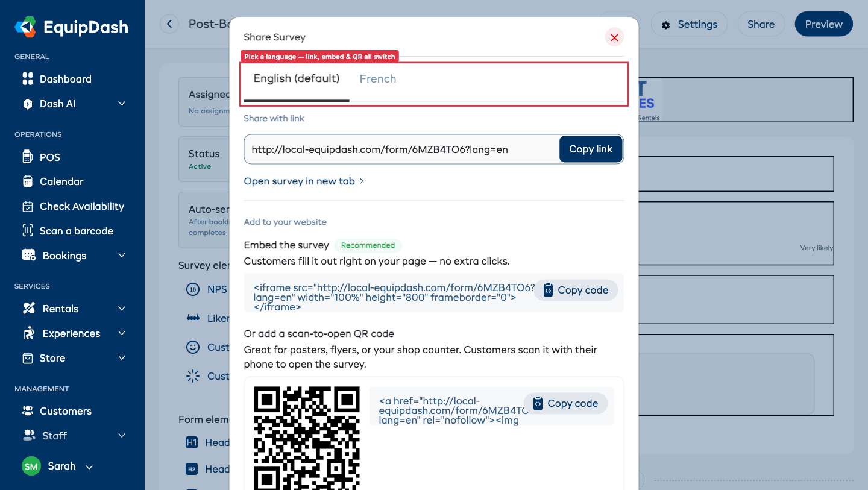Click the NPS survey element icon

pyautogui.click(x=193, y=289)
